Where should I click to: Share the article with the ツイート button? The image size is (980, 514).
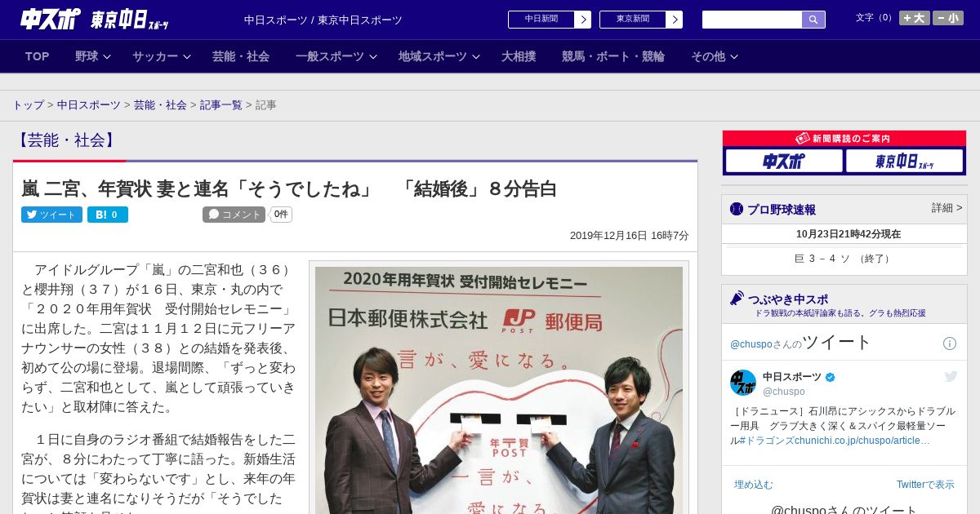tap(51, 215)
